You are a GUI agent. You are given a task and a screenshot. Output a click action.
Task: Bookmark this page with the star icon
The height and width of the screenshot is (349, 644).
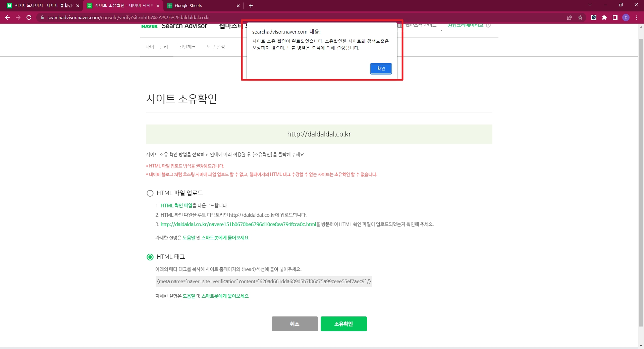click(x=580, y=17)
